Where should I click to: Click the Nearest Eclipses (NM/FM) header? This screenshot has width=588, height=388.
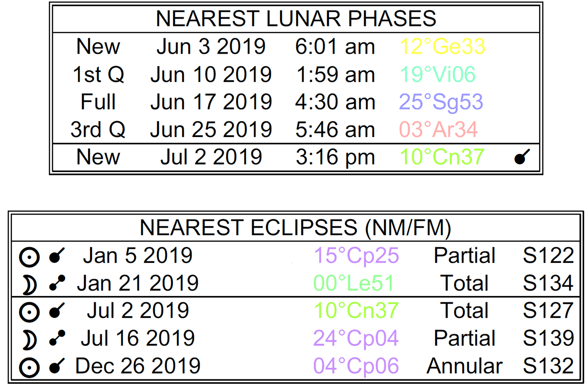(295, 228)
